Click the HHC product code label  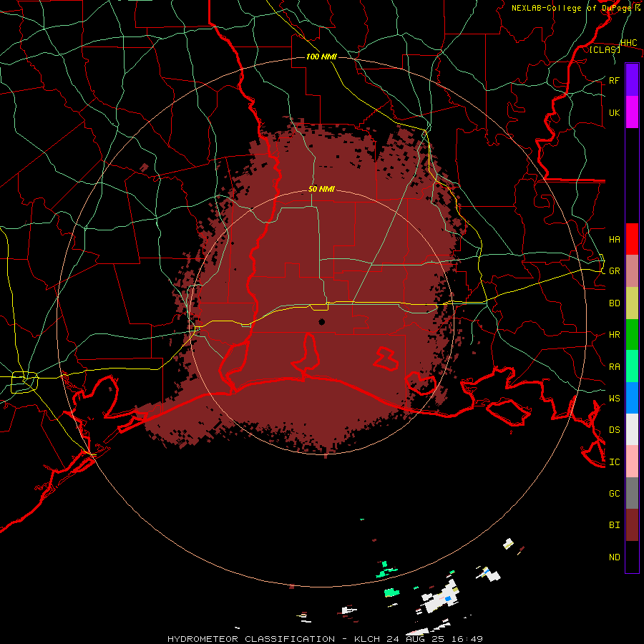(629, 43)
